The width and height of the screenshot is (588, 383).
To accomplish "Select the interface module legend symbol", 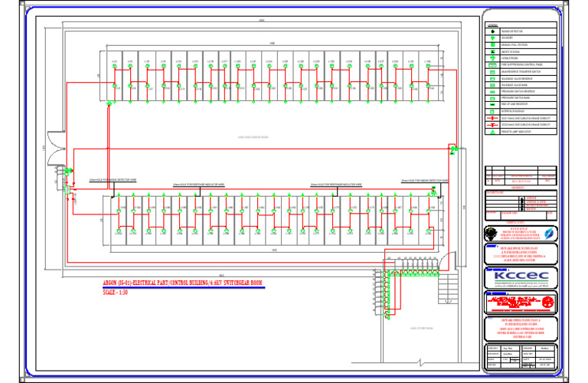I will pyautogui.click(x=493, y=111).
